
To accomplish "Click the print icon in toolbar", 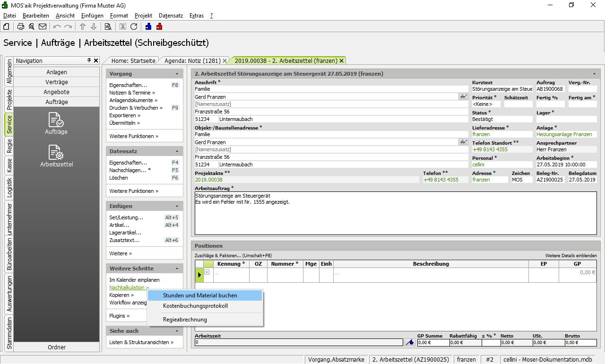I will (x=21, y=26).
